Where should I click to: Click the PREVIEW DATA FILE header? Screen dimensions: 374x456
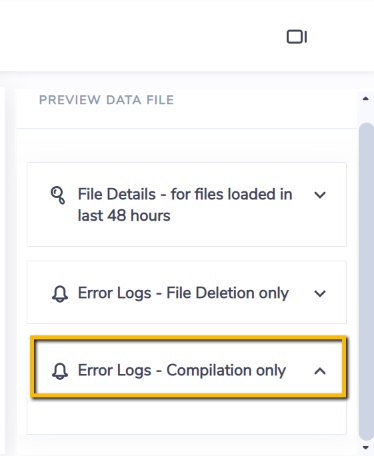point(106,100)
